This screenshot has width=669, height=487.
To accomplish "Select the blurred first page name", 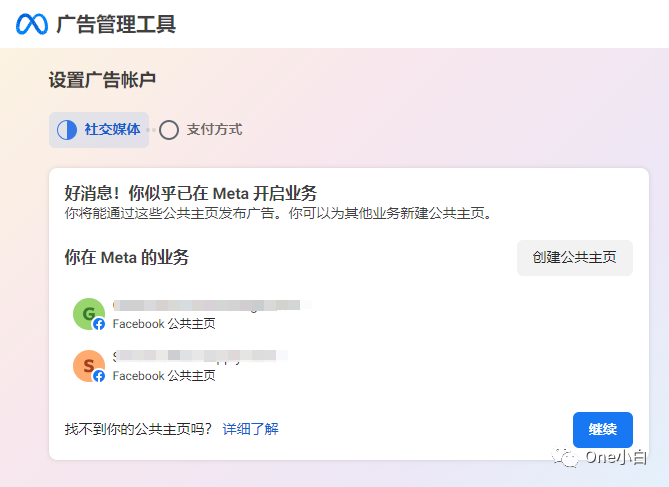I will tap(212, 305).
